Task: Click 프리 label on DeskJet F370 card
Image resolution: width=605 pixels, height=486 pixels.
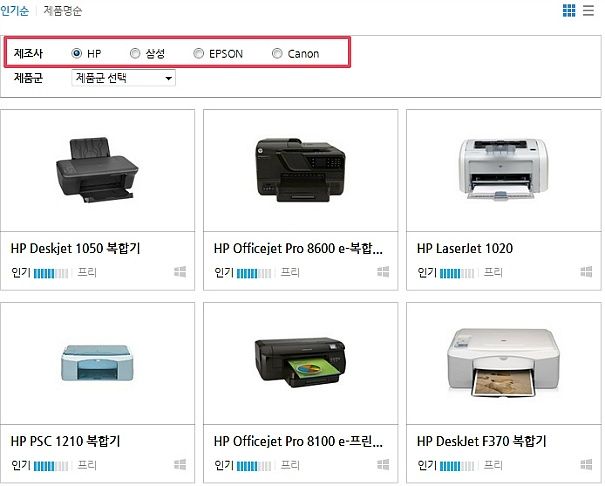Action: 493,465
